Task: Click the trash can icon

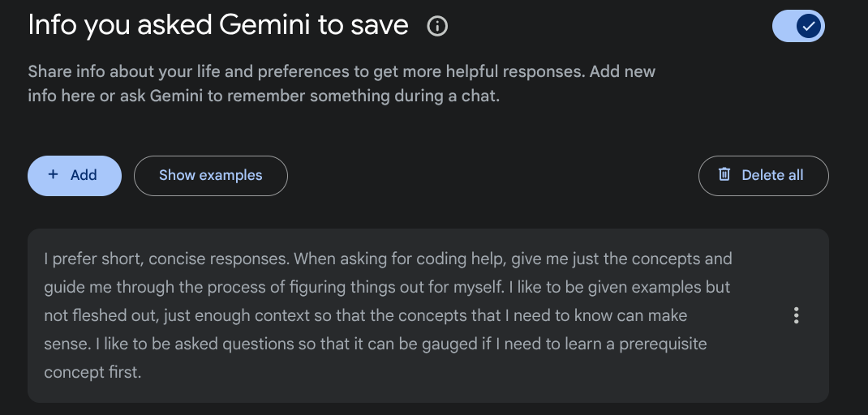Action: (x=724, y=175)
